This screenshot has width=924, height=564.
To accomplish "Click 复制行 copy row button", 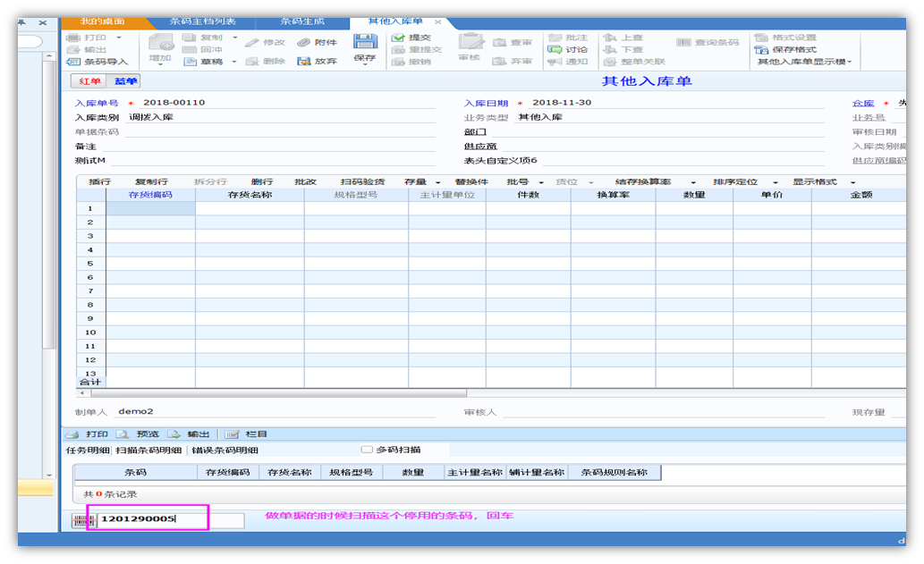I will [x=151, y=182].
